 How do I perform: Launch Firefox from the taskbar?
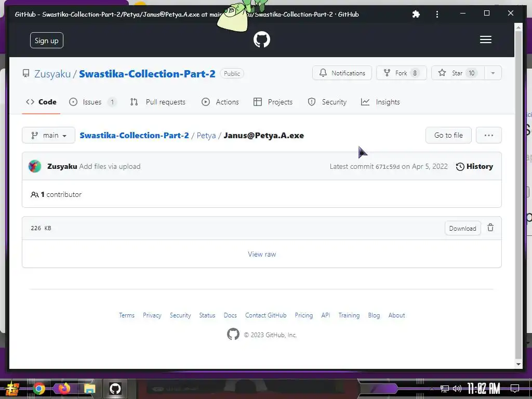click(x=64, y=389)
